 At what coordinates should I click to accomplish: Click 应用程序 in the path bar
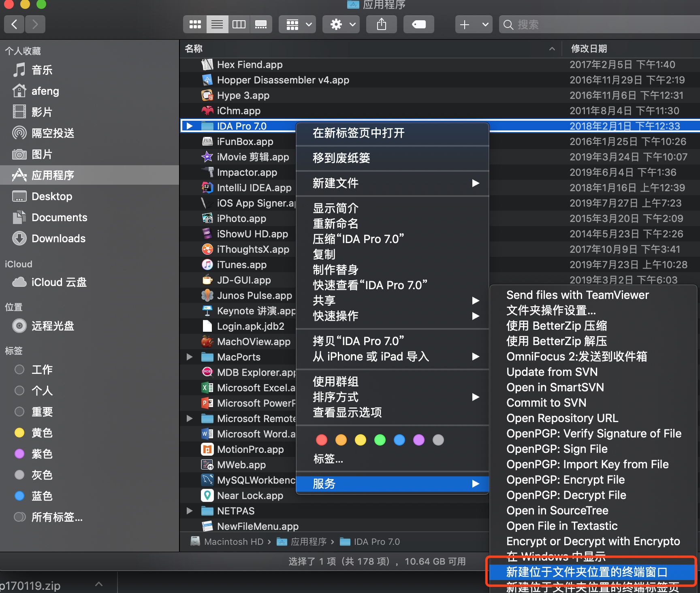pyautogui.click(x=302, y=542)
